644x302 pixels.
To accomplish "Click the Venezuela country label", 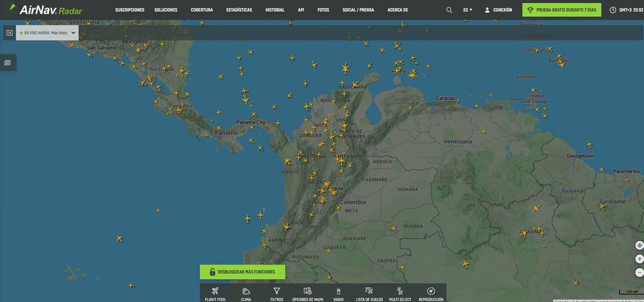I will coord(458,141).
